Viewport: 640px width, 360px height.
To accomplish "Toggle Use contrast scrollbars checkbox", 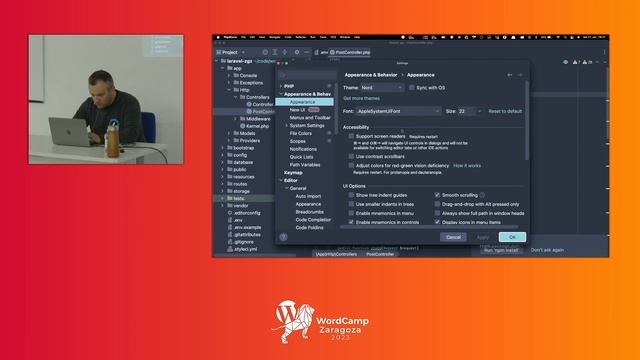I will 351,156.
